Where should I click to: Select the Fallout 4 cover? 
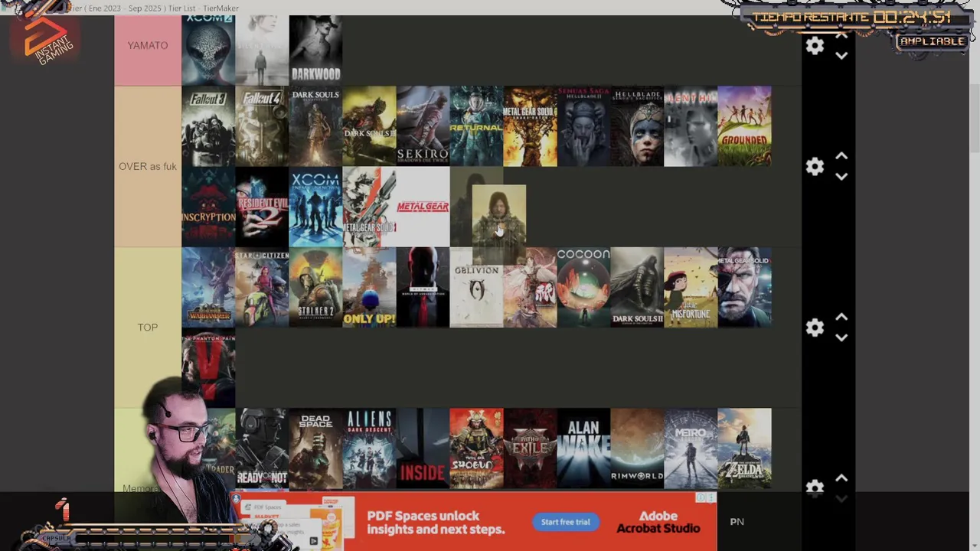pos(262,126)
